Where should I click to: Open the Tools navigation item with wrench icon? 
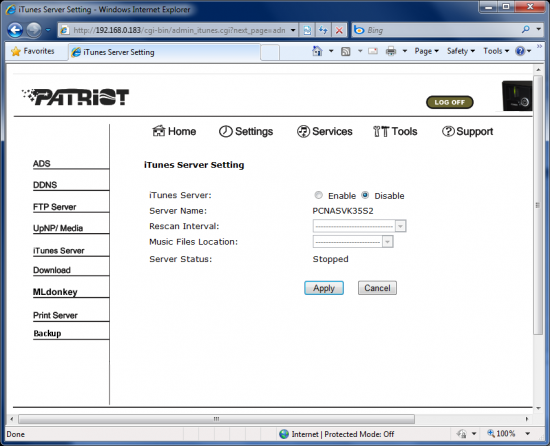coord(395,131)
